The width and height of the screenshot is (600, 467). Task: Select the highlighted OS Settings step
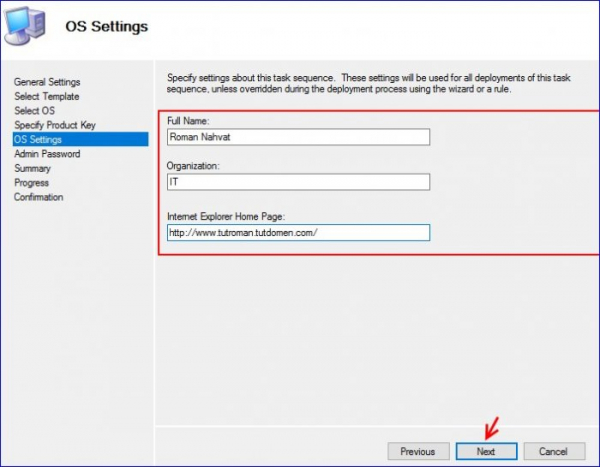click(x=80, y=139)
